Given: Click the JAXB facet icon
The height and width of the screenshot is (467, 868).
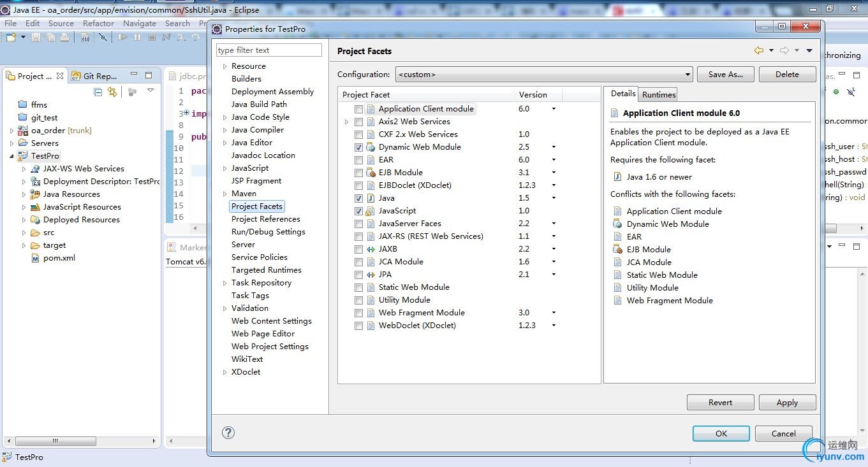Looking at the screenshot, I should tap(371, 249).
